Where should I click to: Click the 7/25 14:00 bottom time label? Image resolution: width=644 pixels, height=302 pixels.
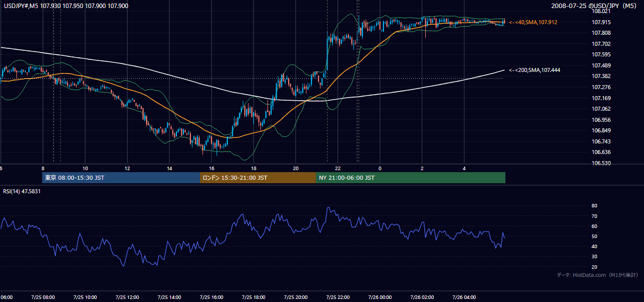tap(169, 297)
